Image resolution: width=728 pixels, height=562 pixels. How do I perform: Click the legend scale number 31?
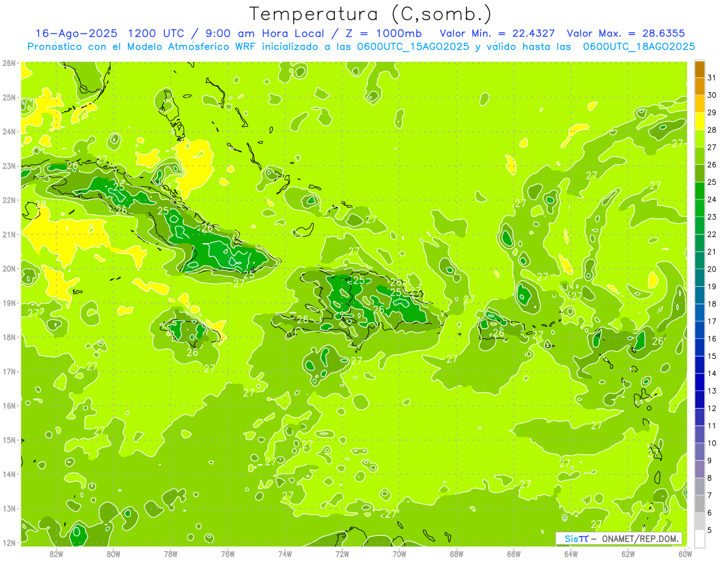712,78
